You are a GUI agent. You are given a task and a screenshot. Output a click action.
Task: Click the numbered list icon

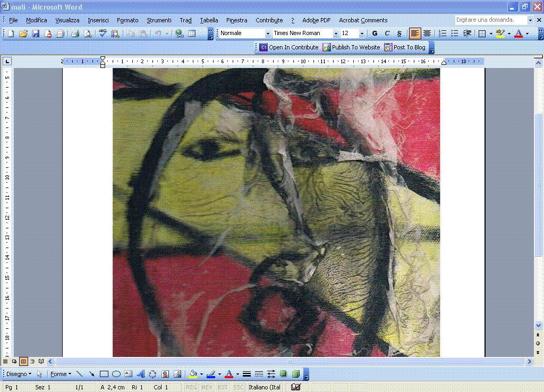[443, 33]
